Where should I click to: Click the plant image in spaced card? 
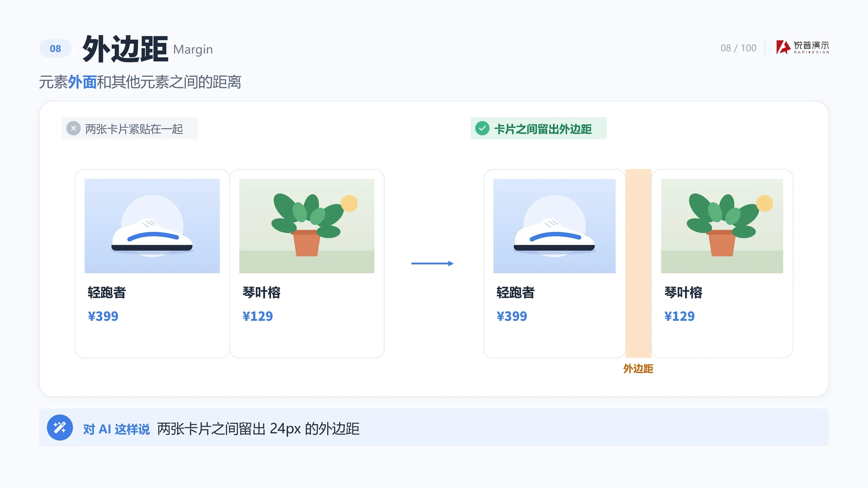pyautogui.click(x=722, y=226)
